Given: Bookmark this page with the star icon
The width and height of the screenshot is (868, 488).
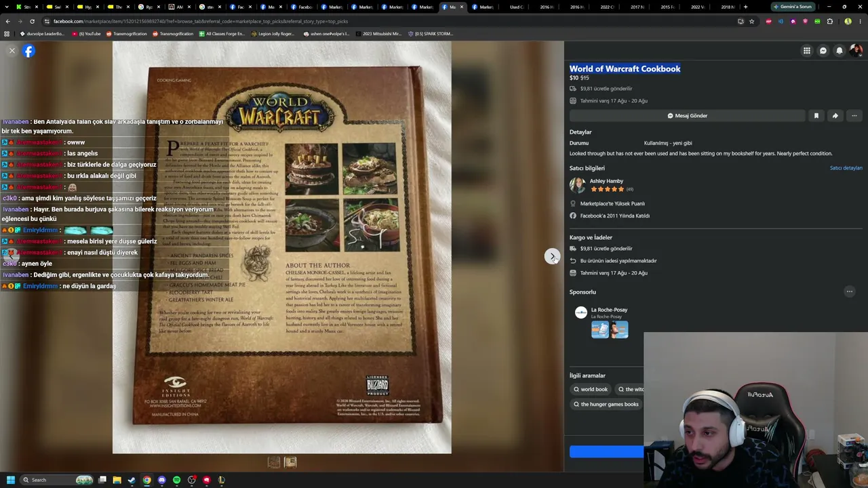Looking at the screenshot, I should click(751, 21).
